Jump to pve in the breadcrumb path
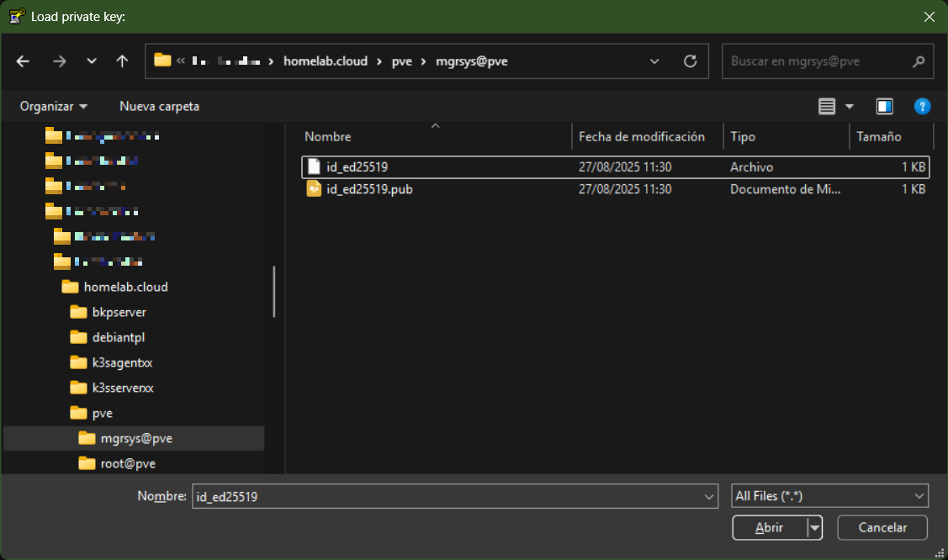 401,61
